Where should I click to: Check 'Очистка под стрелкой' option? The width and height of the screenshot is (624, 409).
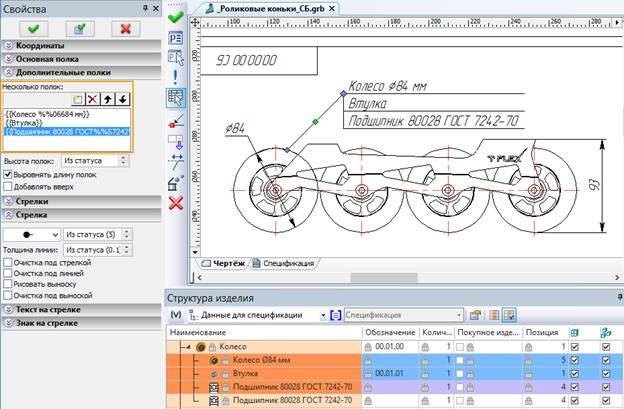point(9,261)
